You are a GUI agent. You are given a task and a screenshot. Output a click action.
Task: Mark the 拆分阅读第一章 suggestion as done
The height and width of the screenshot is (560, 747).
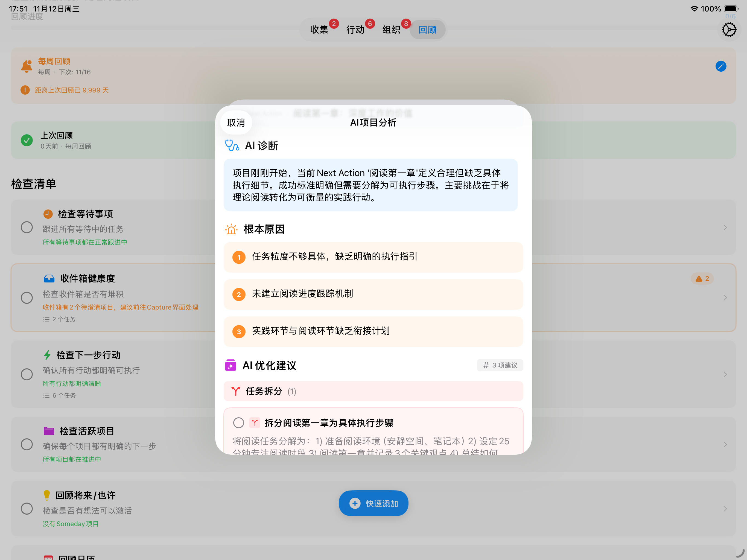point(239,422)
